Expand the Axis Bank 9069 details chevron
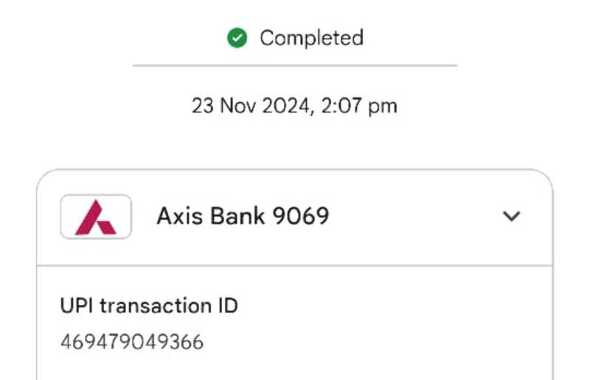Screen dimensions: 590x380 [x=511, y=216]
